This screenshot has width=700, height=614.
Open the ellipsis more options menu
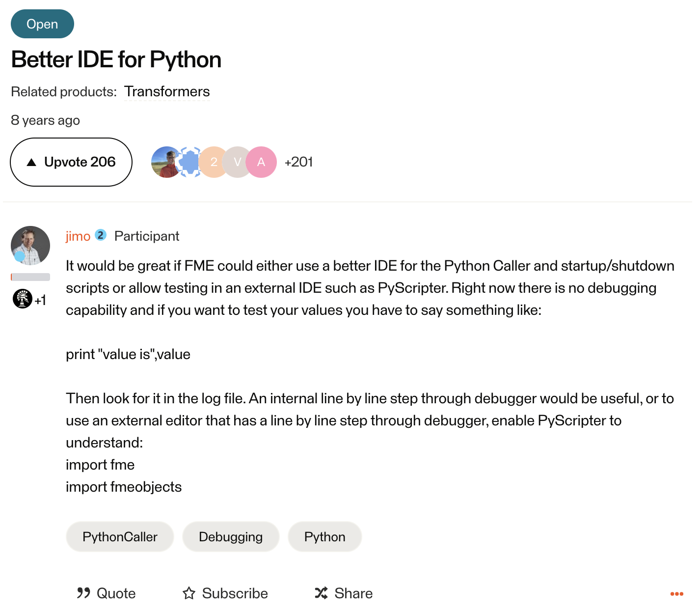(x=676, y=593)
